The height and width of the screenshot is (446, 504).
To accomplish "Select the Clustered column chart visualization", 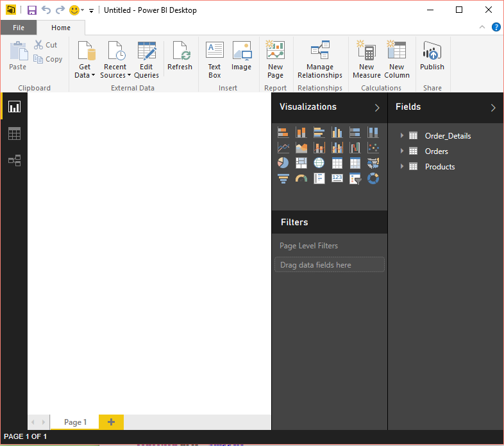I will click(337, 132).
